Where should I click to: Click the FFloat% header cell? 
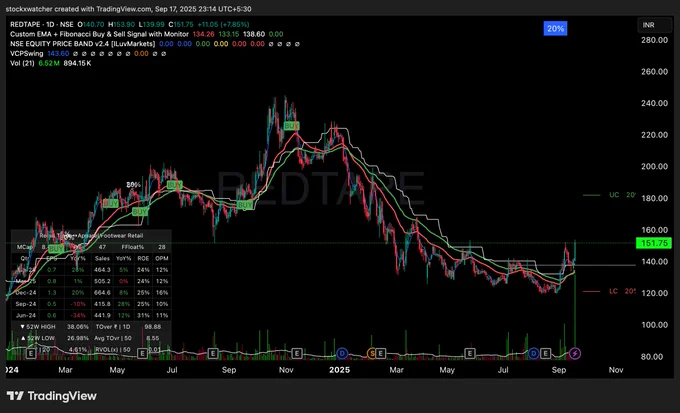pyautogui.click(x=132, y=247)
